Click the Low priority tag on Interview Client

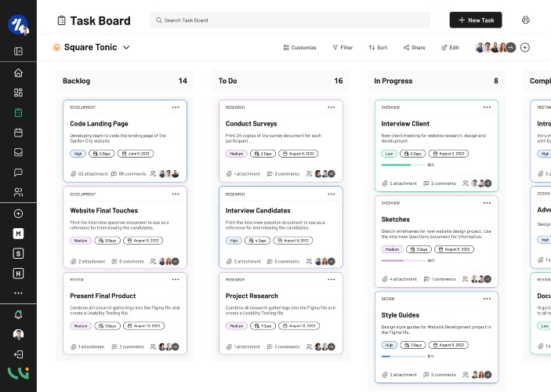pos(389,154)
